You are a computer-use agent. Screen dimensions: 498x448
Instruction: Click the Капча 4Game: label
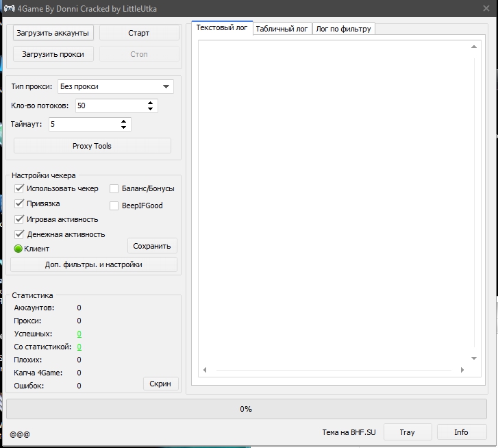tap(38, 373)
